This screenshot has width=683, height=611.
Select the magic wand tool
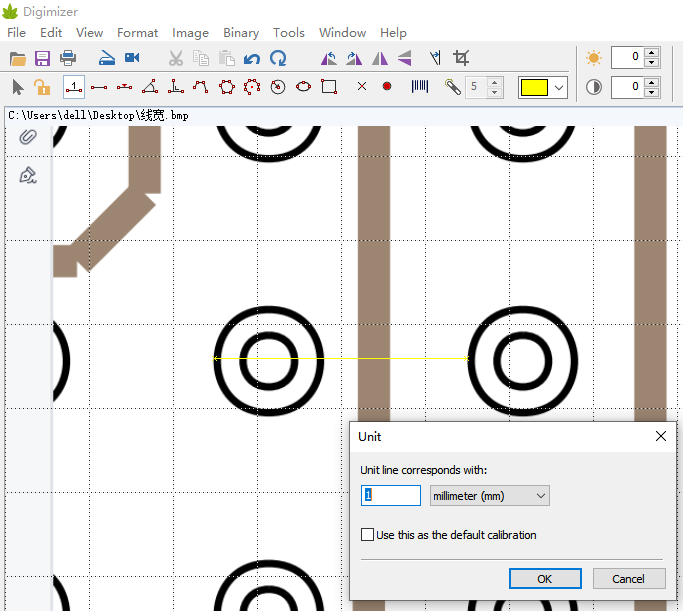point(453,87)
